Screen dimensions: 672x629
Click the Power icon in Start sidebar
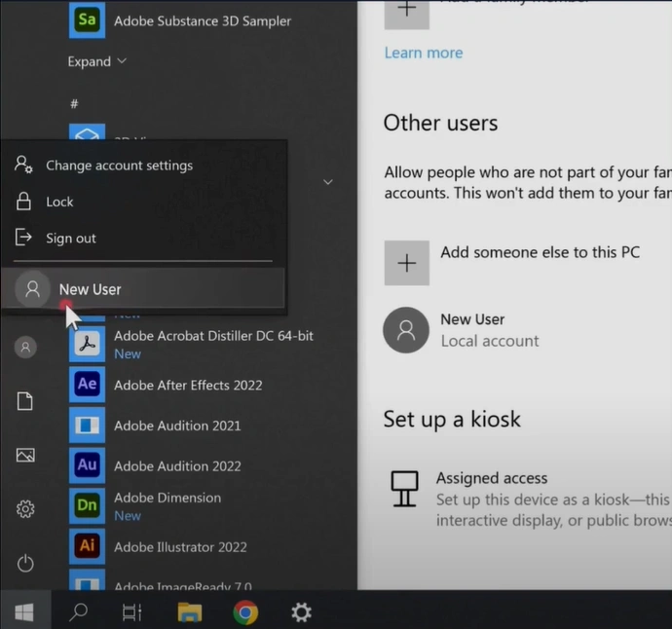tap(25, 563)
